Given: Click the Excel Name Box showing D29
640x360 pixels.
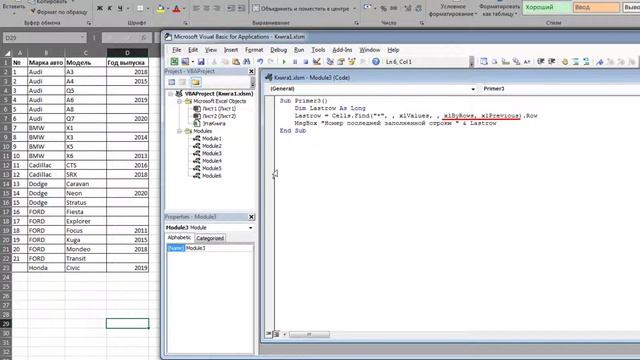Looking at the screenshot, I should (x=44, y=38).
